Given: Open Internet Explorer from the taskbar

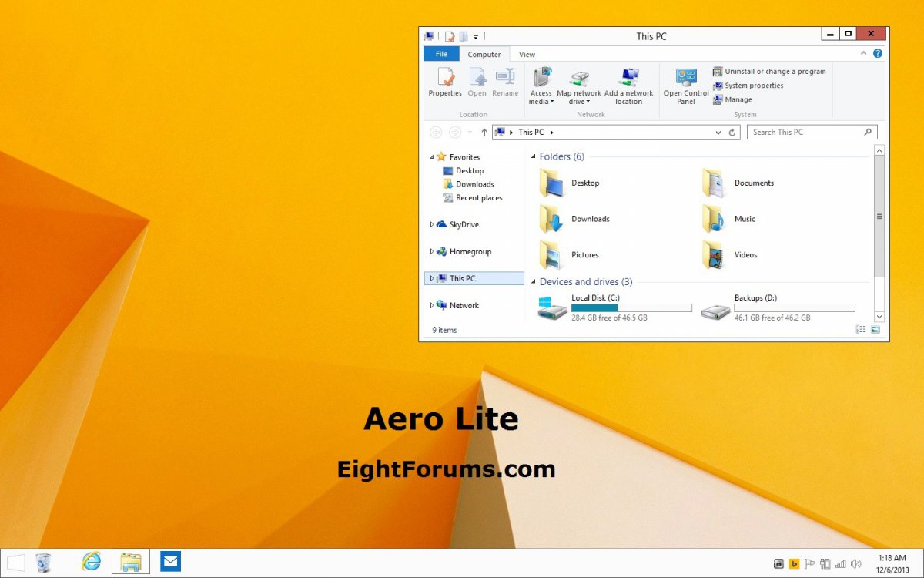Looking at the screenshot, I should pos(92,562).
